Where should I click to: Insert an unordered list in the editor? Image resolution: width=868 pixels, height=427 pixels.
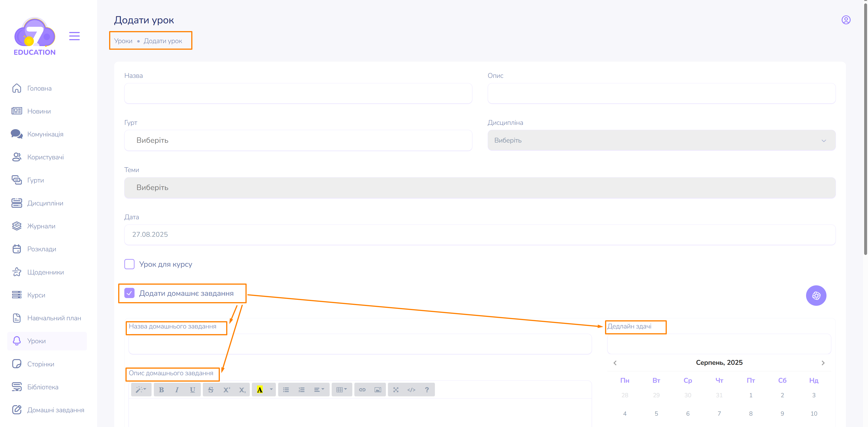(x=286, y=390)
